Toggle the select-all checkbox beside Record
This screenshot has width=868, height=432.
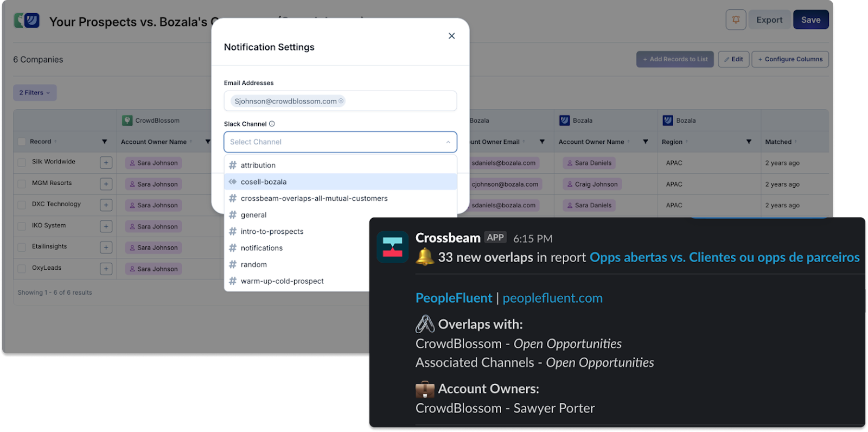point(22,142)
